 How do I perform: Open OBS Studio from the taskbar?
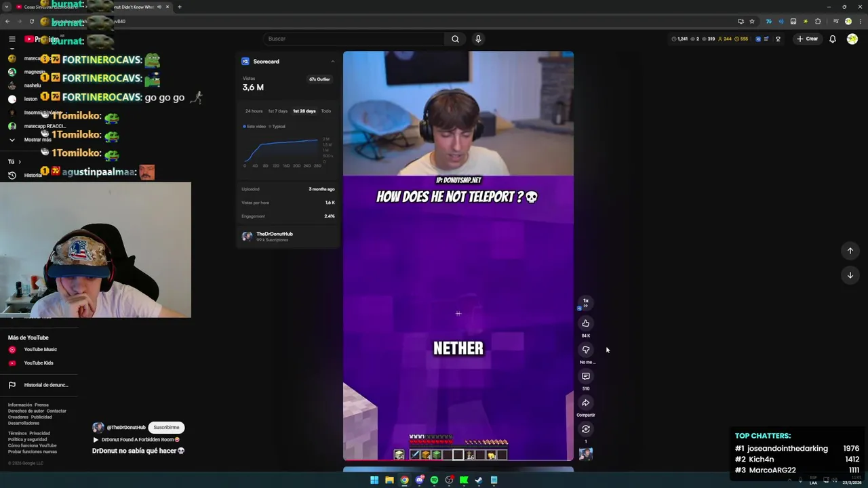coord(449,480)
